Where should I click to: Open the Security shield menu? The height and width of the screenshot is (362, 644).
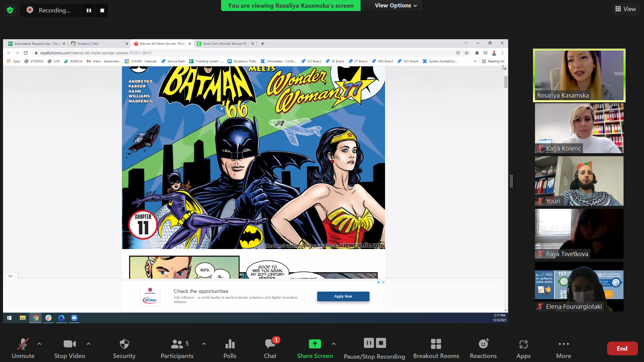pos(124,349)
